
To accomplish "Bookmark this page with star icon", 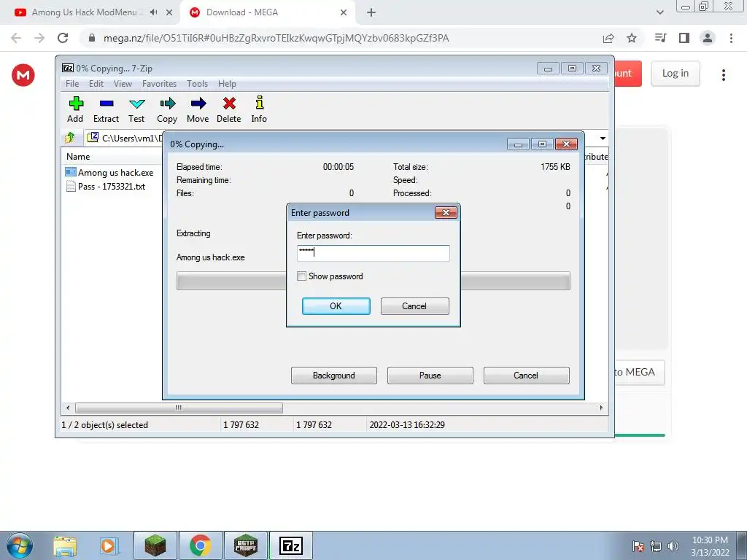I will click(632, 38).
